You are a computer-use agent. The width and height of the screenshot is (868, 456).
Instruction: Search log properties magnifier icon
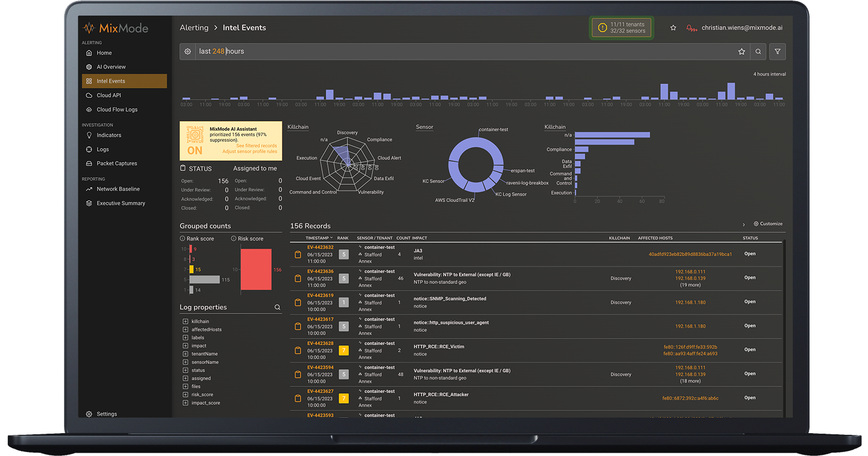277,307
